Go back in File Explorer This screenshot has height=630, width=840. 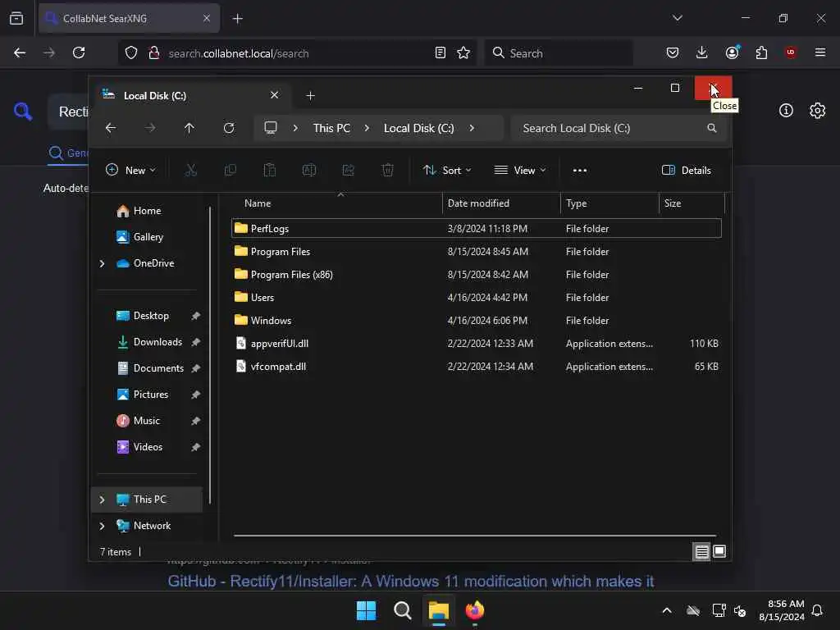click(x=111, y=128)
